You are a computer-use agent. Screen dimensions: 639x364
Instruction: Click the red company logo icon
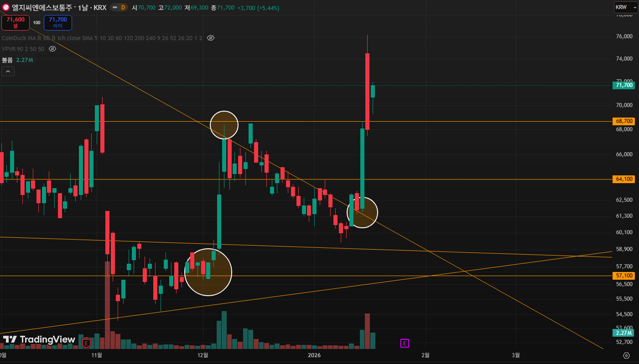[6, 8]
